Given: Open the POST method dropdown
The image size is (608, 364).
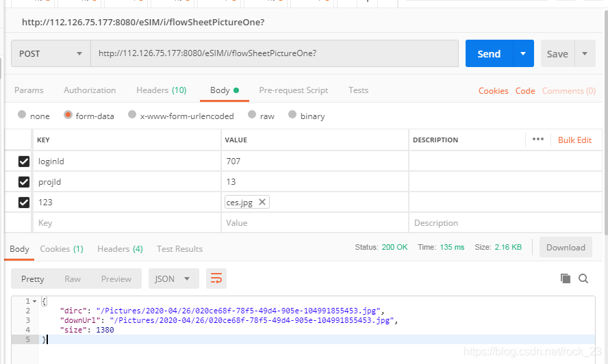Looking at the screenshot, I should 51,53.
